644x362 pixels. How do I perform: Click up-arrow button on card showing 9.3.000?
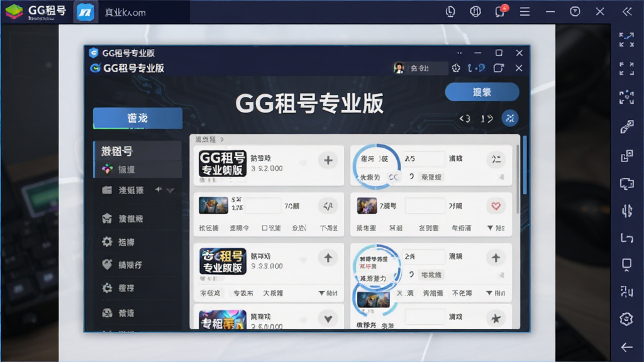pos(328,258)
